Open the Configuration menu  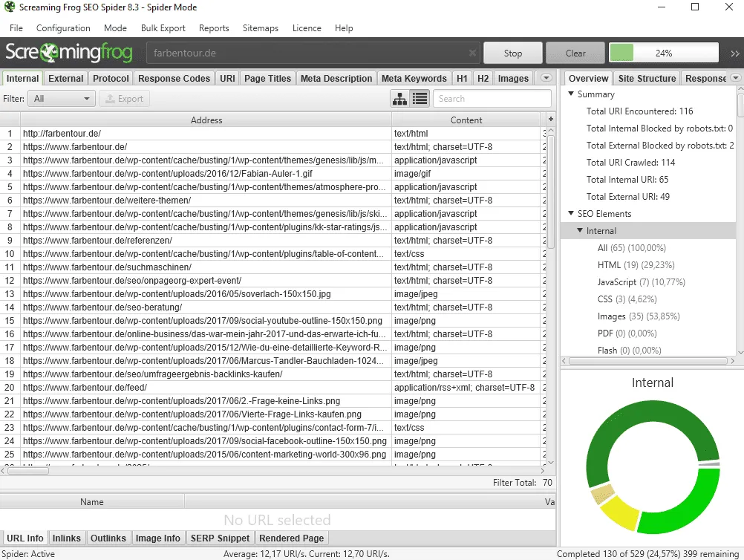tap(63, 28)
